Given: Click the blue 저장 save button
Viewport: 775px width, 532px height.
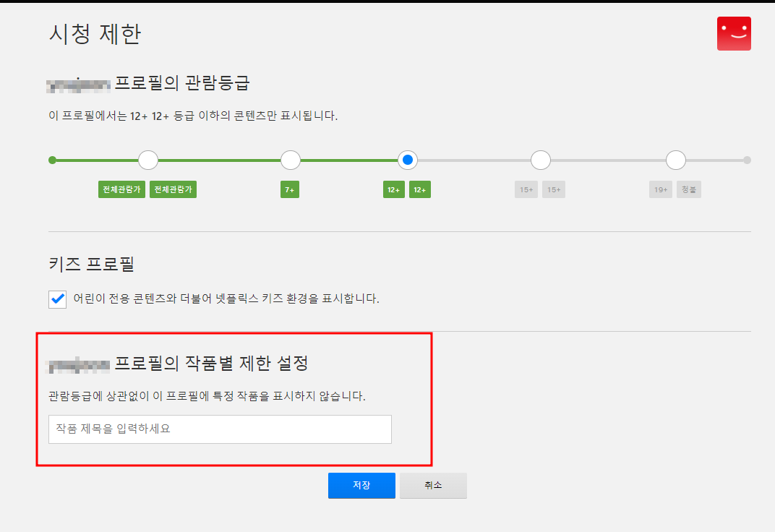Looking at the screenshot, I should pos(361,485).
